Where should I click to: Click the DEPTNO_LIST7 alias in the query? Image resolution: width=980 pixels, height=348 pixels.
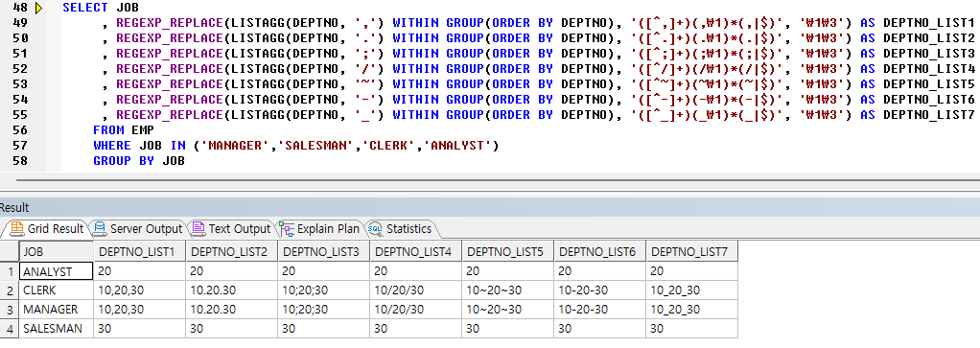pyautogui.click(x=929, y=114)
